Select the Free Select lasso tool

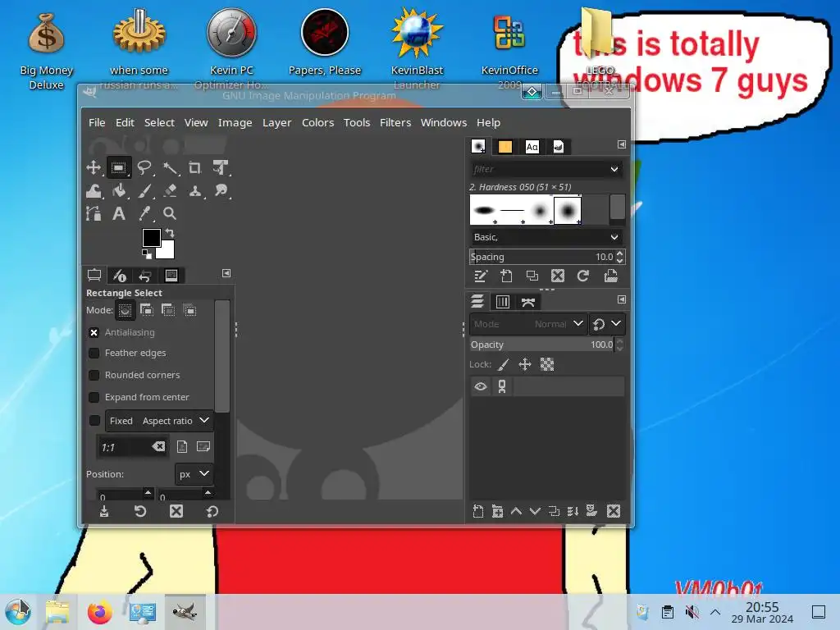[x=144, y=167]
